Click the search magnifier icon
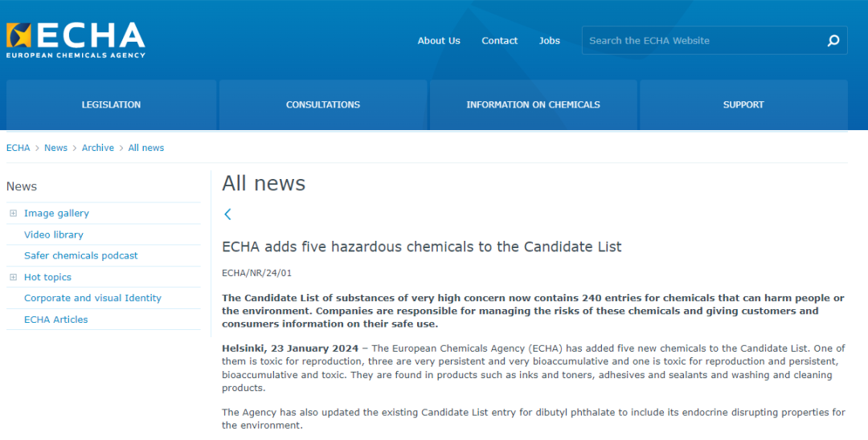 tap(833, 41)
